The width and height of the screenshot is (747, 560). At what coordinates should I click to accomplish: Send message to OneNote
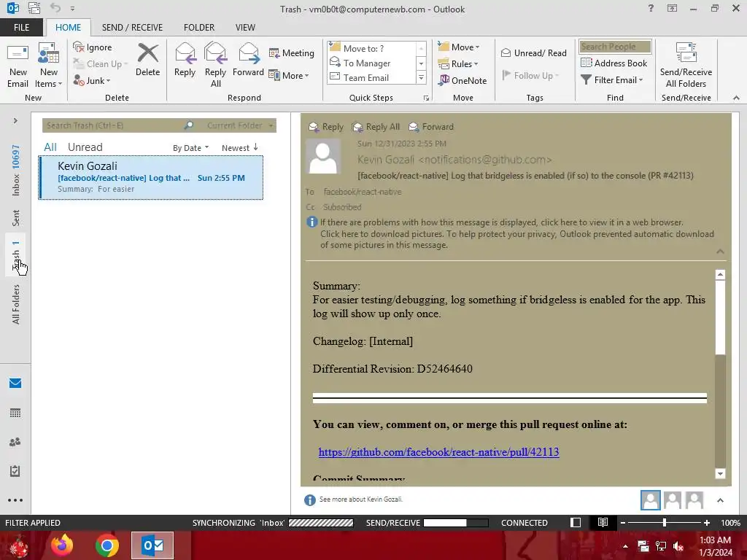point(462,80)
